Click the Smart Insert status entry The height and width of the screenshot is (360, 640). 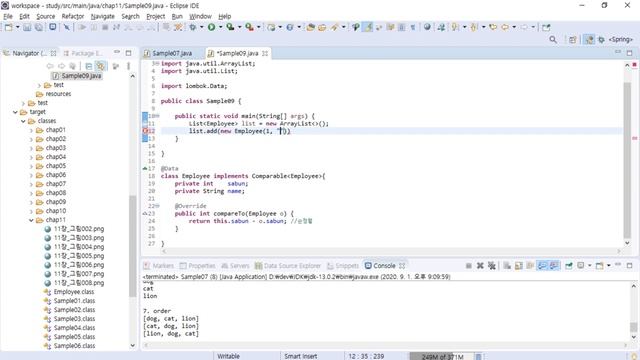[300, 356]
